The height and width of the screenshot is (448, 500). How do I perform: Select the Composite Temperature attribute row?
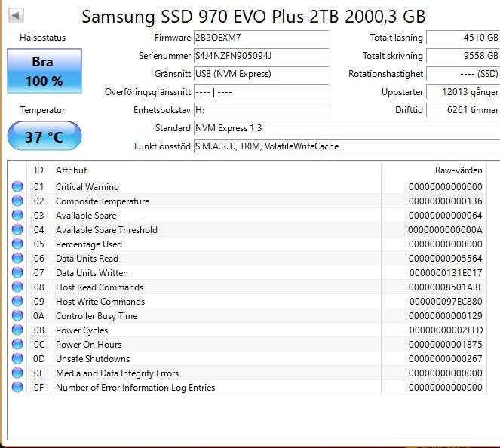pos(247,201)
